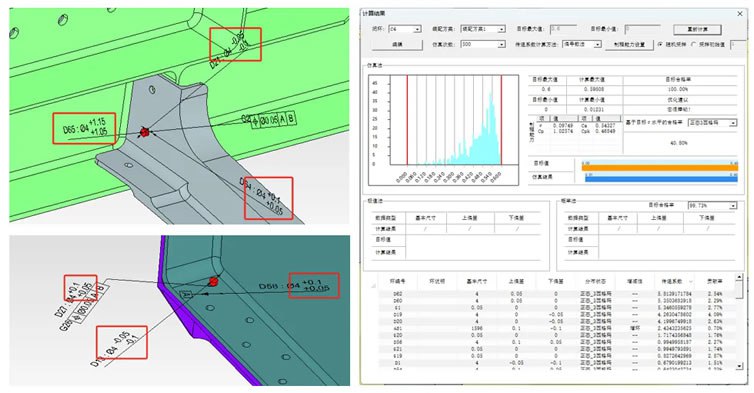Click the datum A box on the teal part
The height and width of the screenshot is (393, 754).
pyautogui.click(x=186, y=294)
